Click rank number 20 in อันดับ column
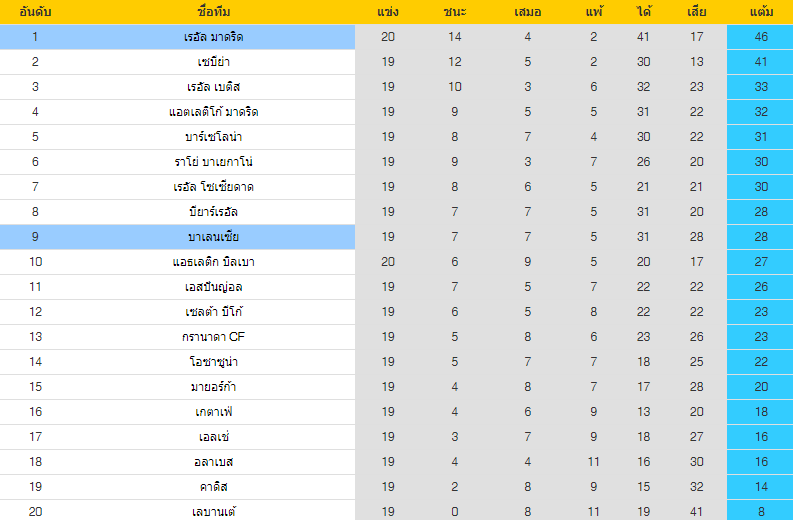Viewport: 793px width, 520px height. (x=35, y=512)
